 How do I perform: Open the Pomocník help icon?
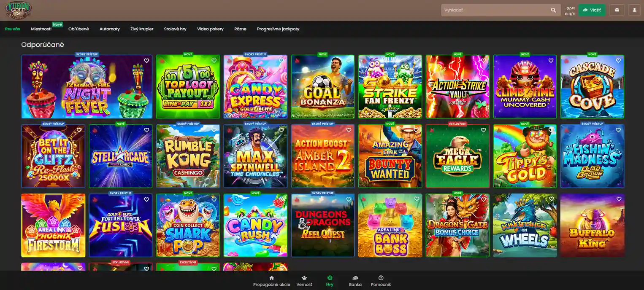pyautogui.click(x=381, y=278)
